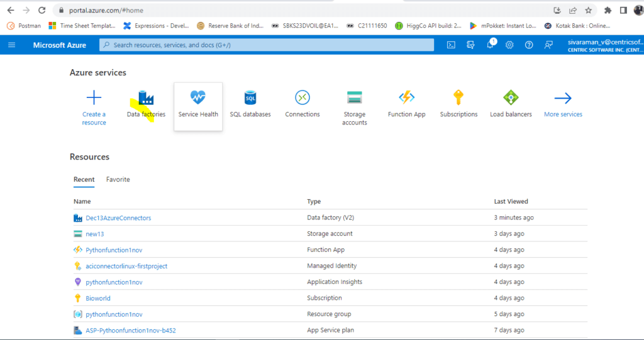Open the SBKS23DVOIL@EA1 bookmark
Viewport: 644px width, 340px height.
[x=305, y=26]
